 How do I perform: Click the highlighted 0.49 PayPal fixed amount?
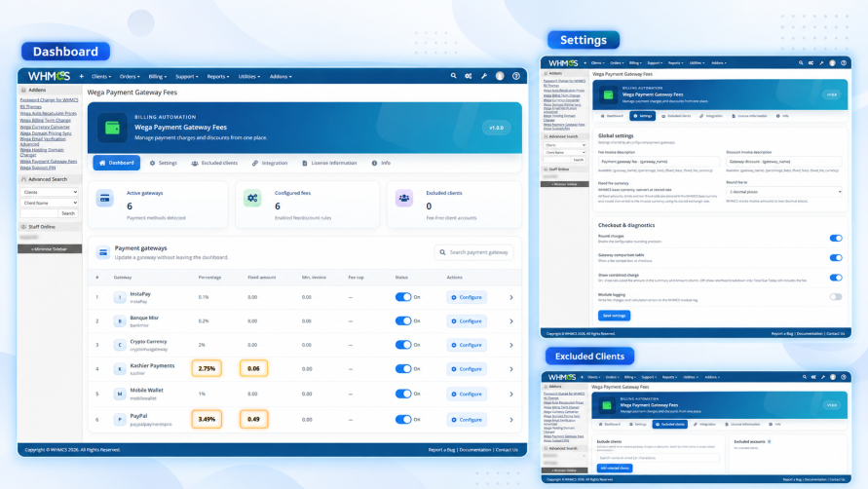[253, 419]
